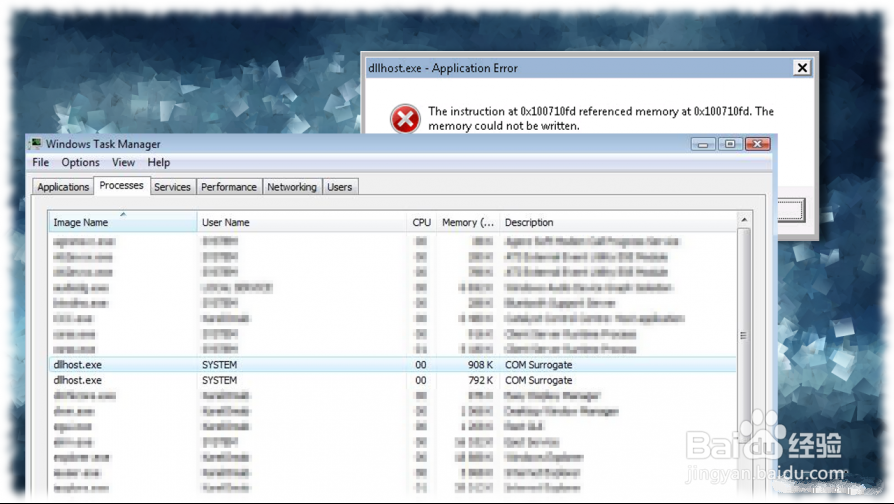Select the Processes tab

(121, 186)
